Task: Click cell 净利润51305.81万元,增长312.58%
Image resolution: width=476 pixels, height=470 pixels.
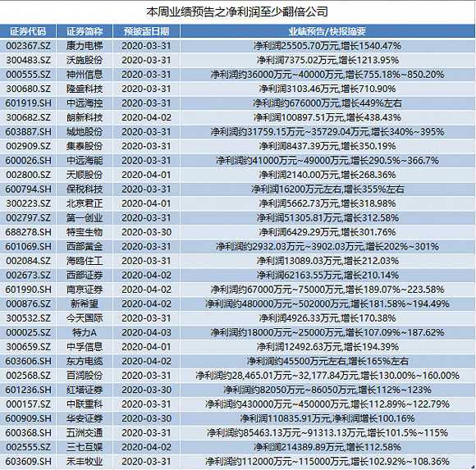Action: tap(327, 218)
